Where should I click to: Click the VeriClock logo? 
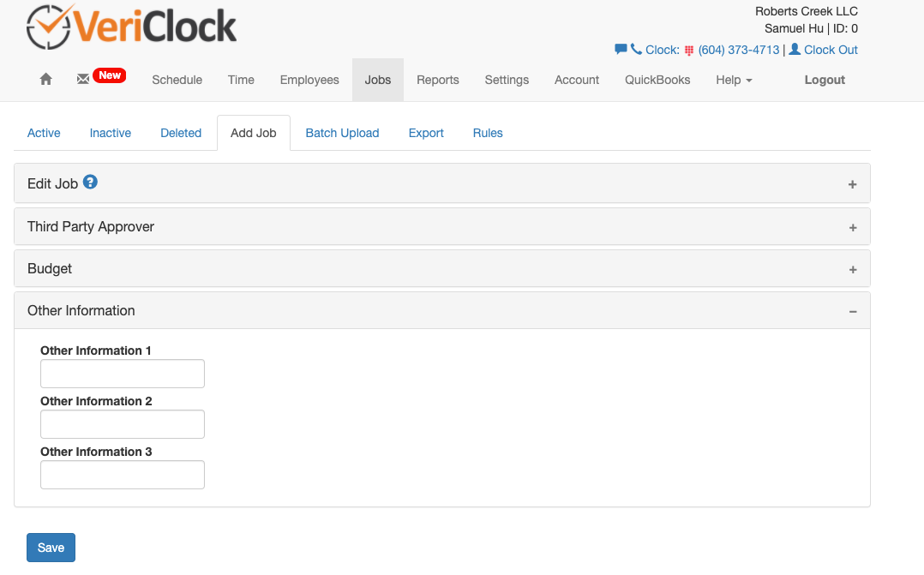(x=130, y=27)
